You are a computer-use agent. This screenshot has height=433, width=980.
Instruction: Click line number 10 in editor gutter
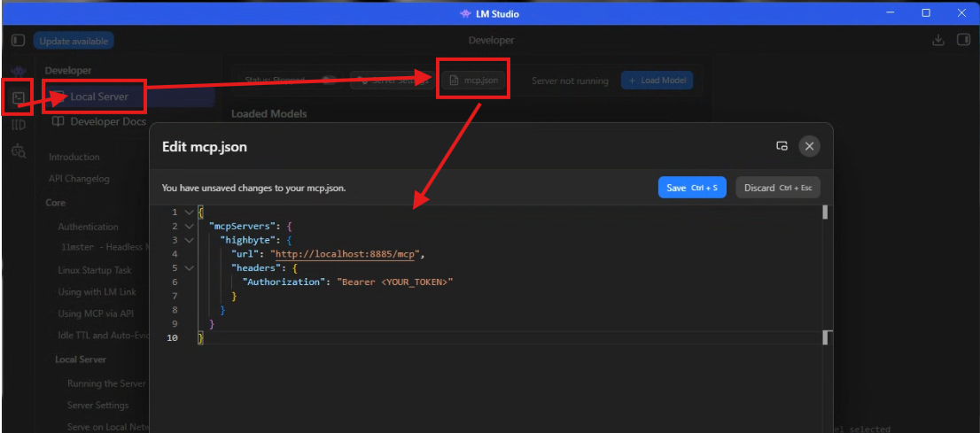(172, 338)
